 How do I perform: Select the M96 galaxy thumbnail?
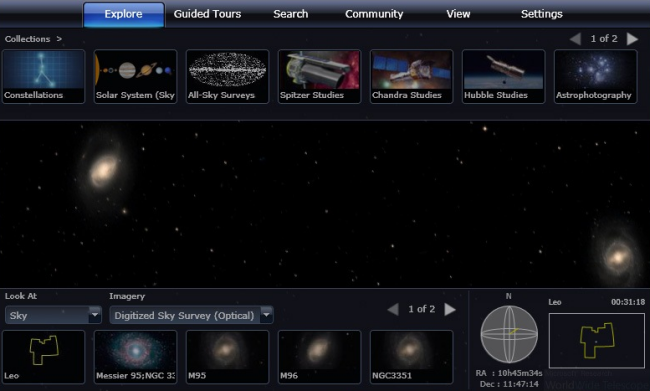320,357
